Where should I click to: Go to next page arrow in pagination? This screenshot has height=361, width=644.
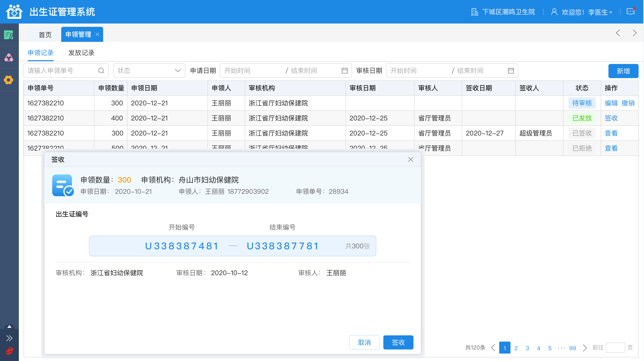point(584,348)
